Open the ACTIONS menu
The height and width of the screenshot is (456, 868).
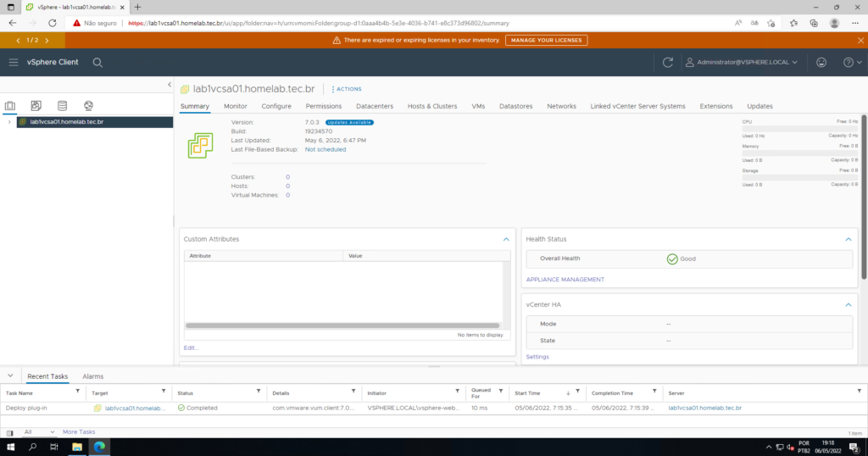347,89
